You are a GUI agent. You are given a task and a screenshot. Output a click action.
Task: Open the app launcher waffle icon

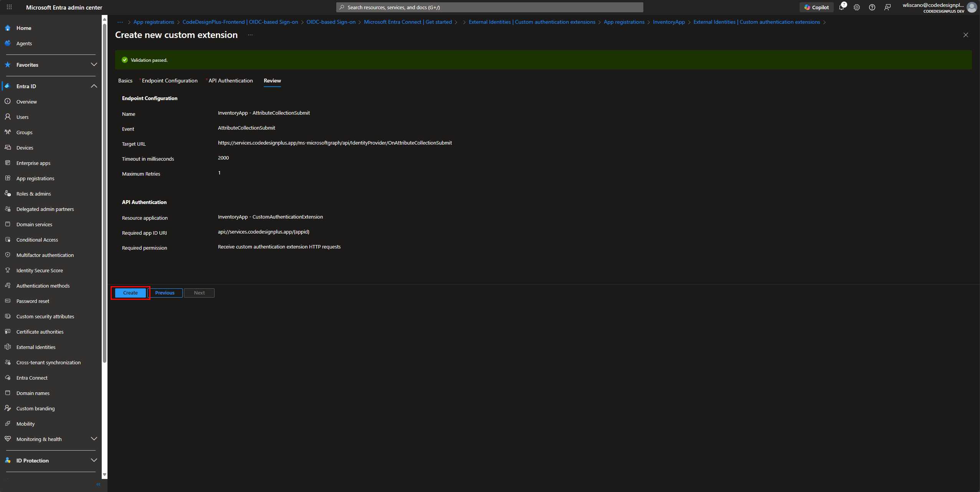9,7
